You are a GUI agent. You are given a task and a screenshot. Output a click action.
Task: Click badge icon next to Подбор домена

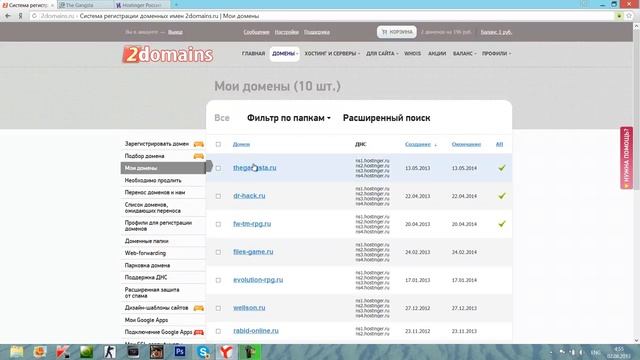click(x=199, y=156)
